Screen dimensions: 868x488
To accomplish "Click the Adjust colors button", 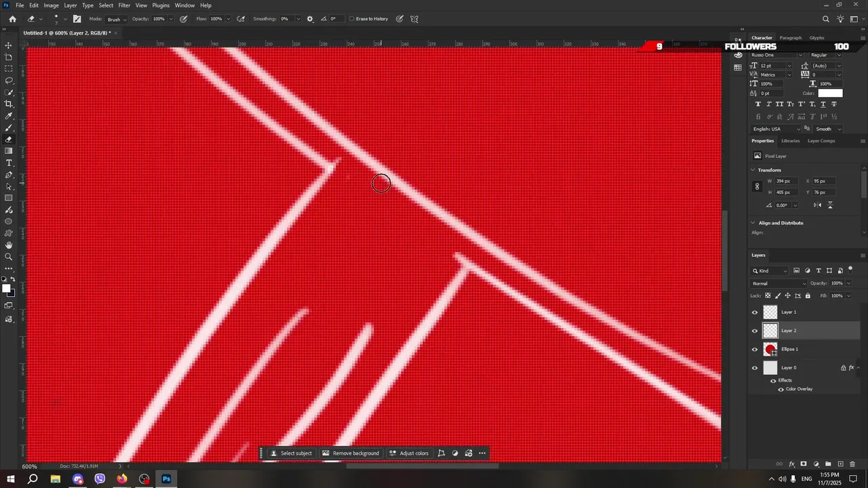I will (409, 453).
